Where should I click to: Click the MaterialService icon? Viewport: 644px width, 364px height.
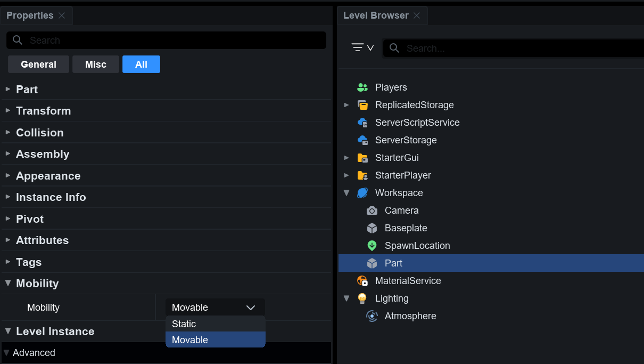pyautogui.click(x=362, y=281)
